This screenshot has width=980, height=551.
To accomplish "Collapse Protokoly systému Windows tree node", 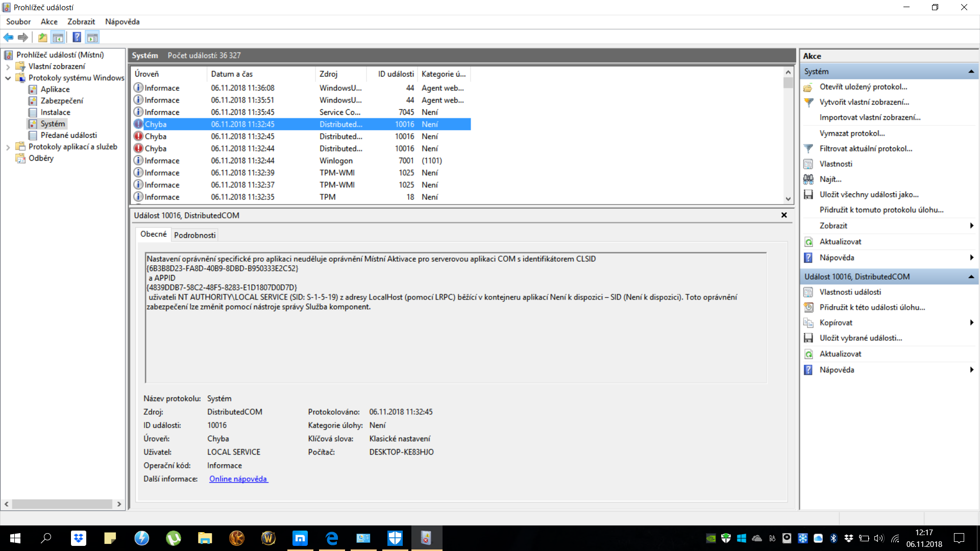I will click(x=8, y=78).
